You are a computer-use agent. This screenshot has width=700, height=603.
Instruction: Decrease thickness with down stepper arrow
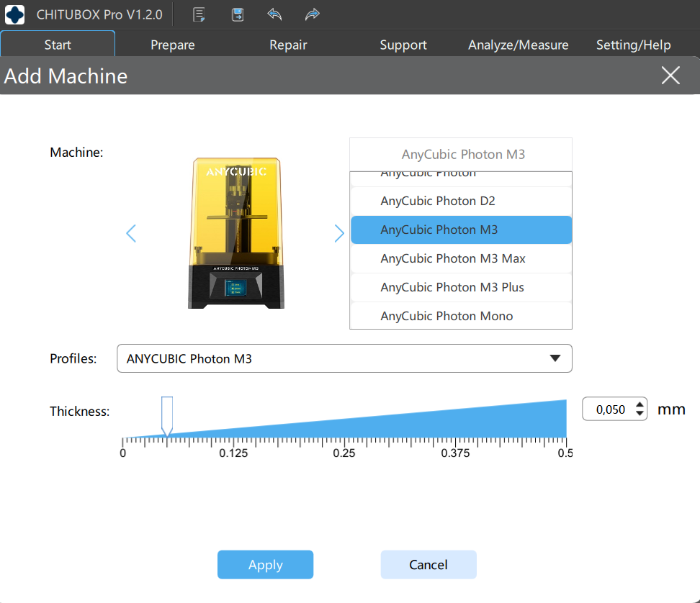tap(640, 414)
